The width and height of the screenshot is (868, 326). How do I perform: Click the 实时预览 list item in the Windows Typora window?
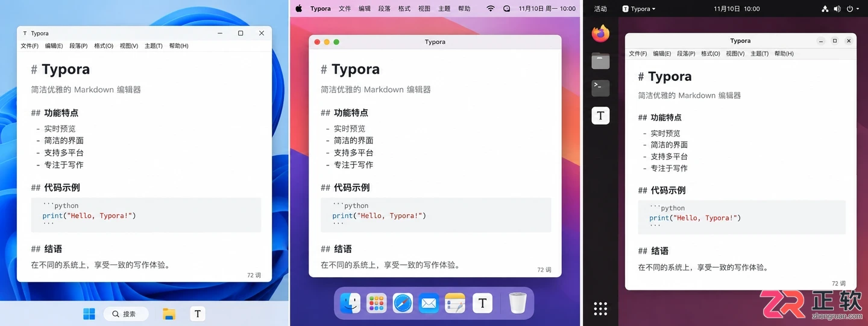[x=60, y=129]
